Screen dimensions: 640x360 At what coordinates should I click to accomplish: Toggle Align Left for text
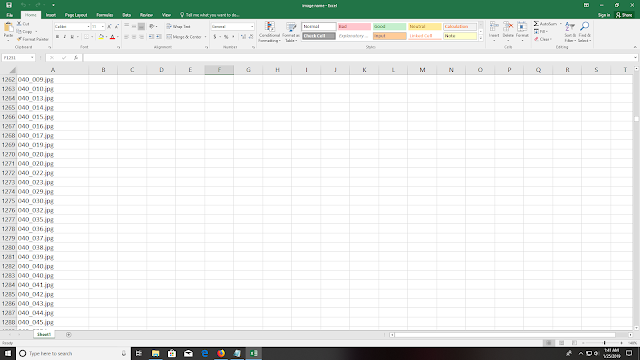point(127,37)
